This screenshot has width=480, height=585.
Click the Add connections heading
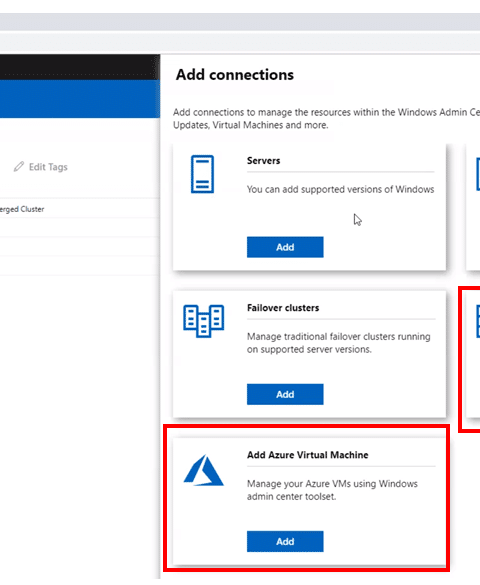tap(235, 75)
